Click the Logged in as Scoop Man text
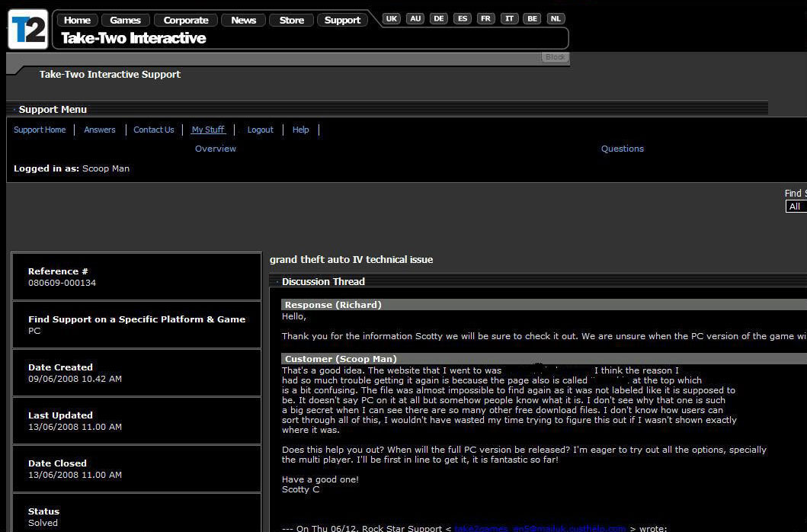The height and width of the screenshot is (532, 807). (x=72, y=168)
